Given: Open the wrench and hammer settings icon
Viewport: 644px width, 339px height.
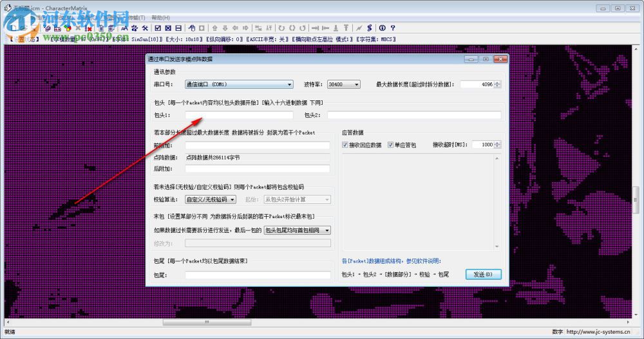Looking at the screenshot, I should click(144, 28).
